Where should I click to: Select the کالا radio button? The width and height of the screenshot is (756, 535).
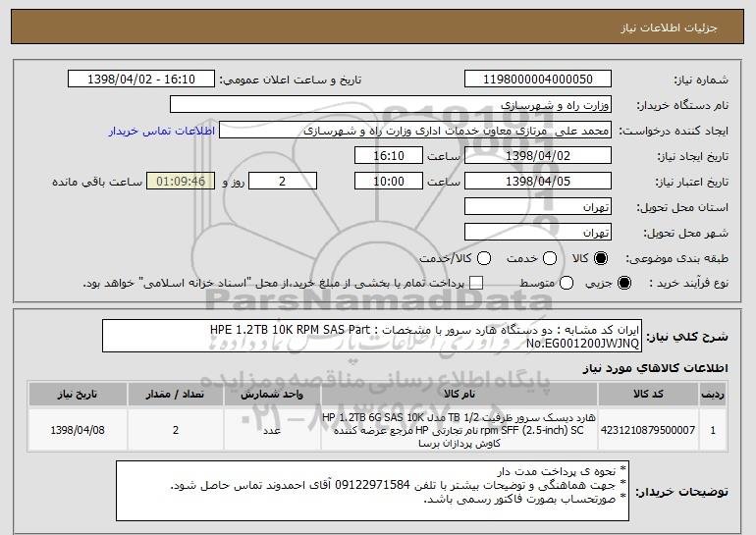click(x=601, y=258)
